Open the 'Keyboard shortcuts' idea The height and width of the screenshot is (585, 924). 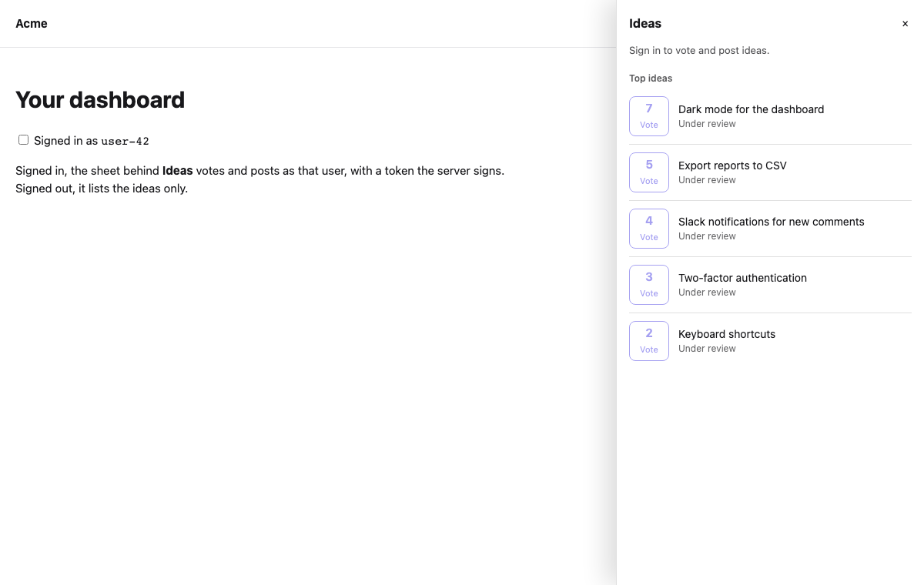727,334
